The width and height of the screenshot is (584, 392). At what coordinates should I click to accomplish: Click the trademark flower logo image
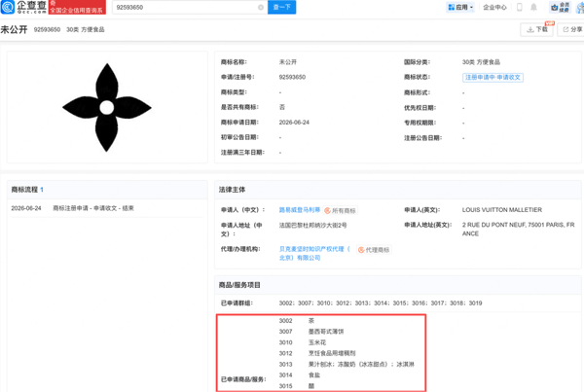point(107,107)
